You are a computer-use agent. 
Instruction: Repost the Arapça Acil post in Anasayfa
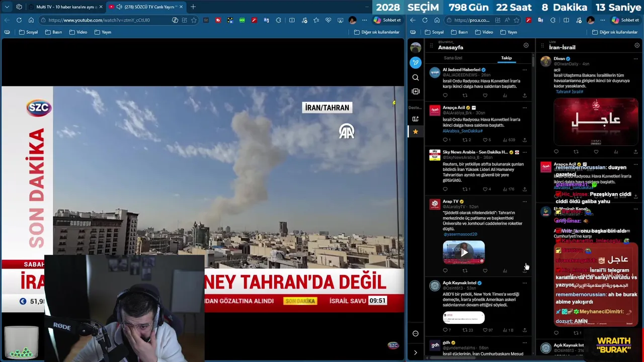(x=466, y=140)
